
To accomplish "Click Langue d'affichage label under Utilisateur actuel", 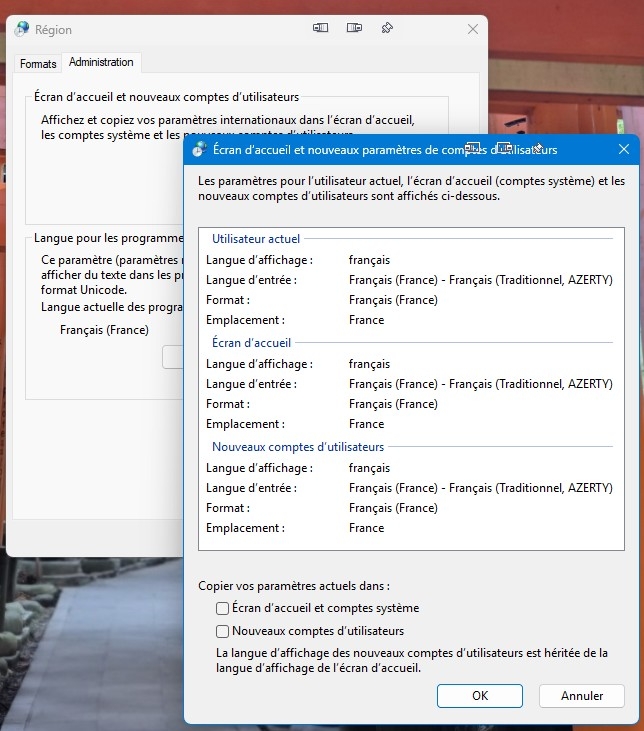I will 259,260.
